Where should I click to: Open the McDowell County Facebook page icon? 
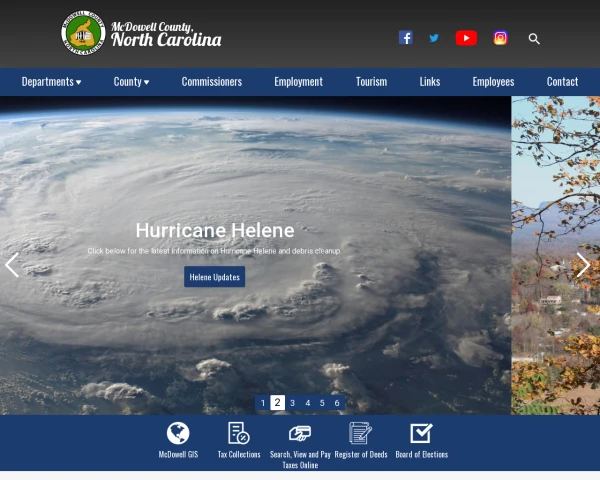(406, 38)
